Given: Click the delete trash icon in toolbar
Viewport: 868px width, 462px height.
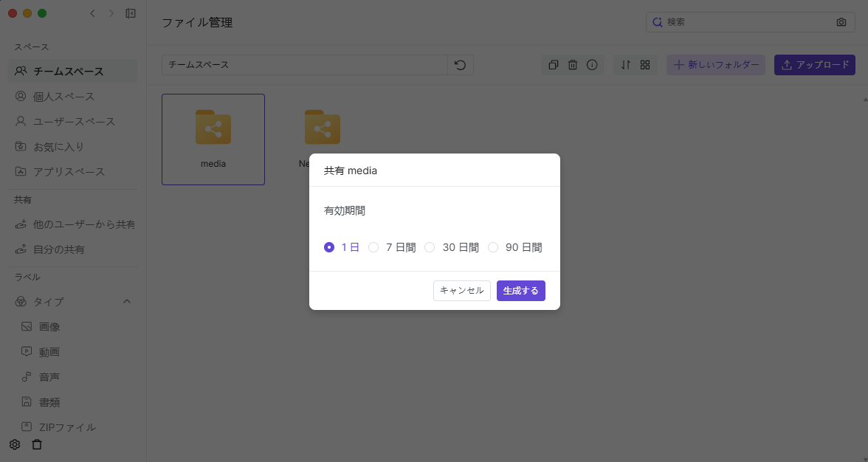Looking at the screenshot, I should tap(573, 65).
